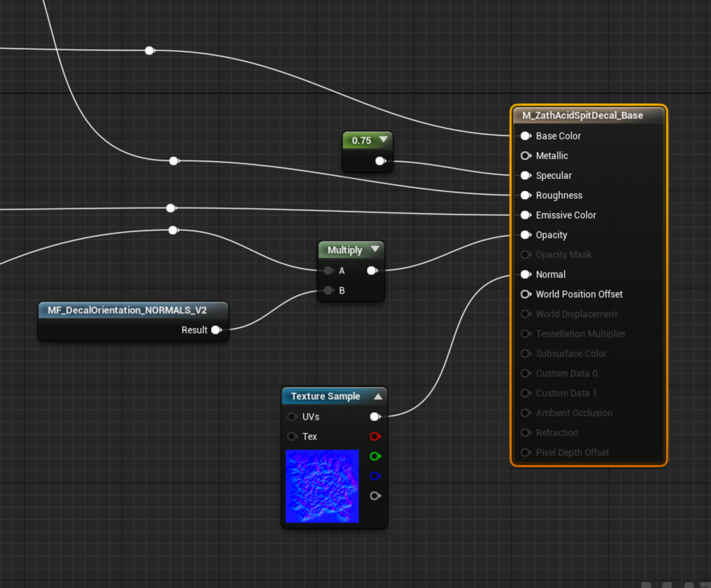Expand the 0.75 constant node arrow
Screen dimensions: 711x588
point(383,140)
